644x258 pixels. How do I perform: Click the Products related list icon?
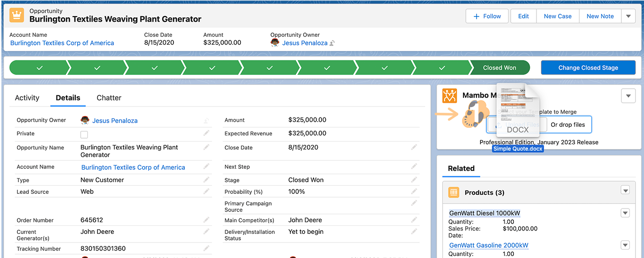point(454,192)
